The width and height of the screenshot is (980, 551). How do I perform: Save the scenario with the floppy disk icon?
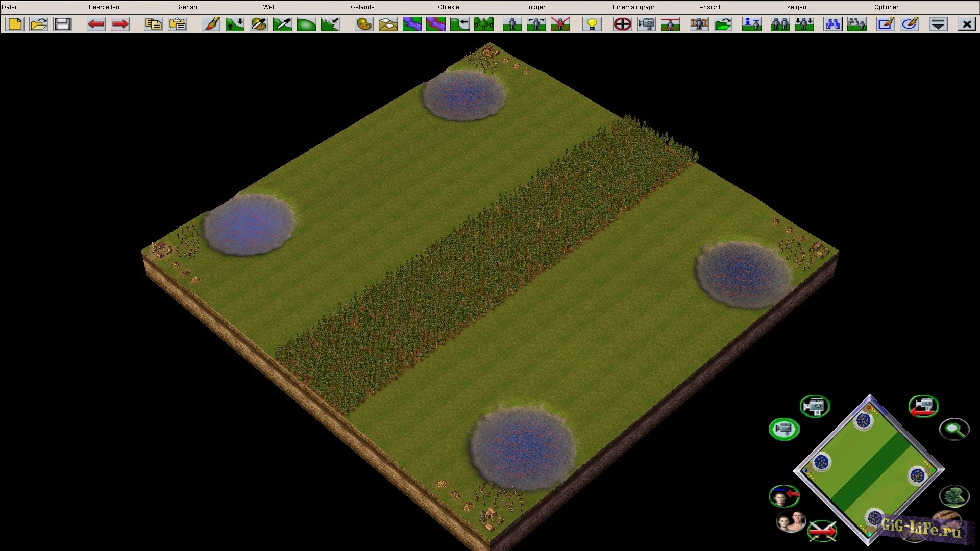tap(63, 24)
